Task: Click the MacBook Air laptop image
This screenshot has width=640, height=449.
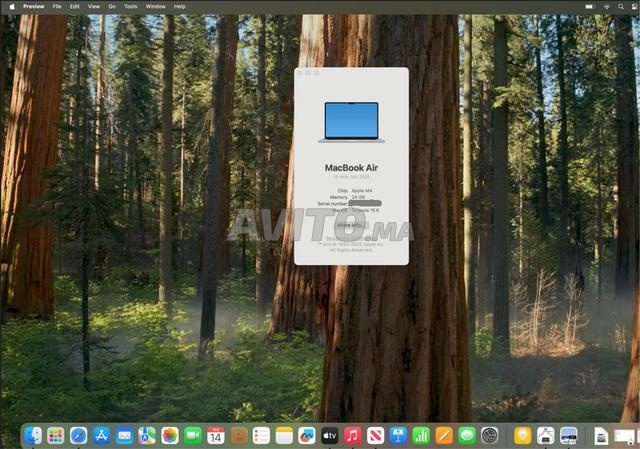Action: point(351,122)
